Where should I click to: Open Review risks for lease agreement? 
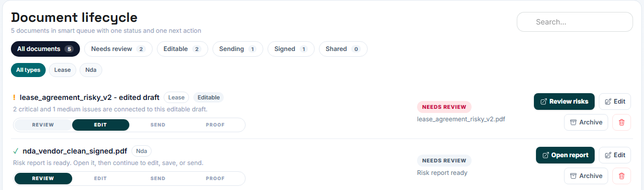click(x=564, y=102)
